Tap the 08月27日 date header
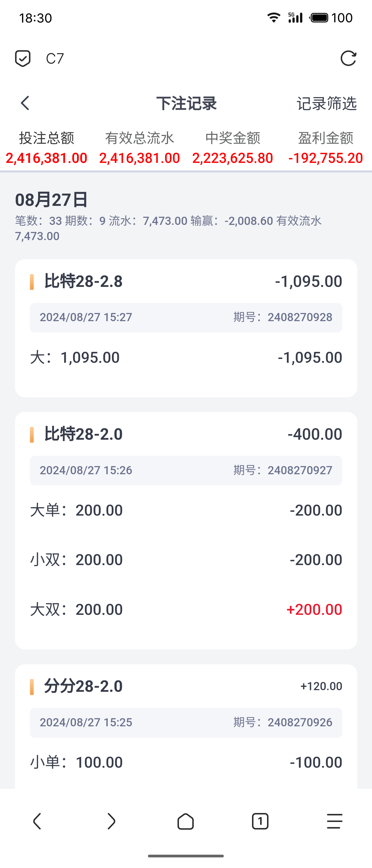This screenshot has height=868, width=372. 52,200
